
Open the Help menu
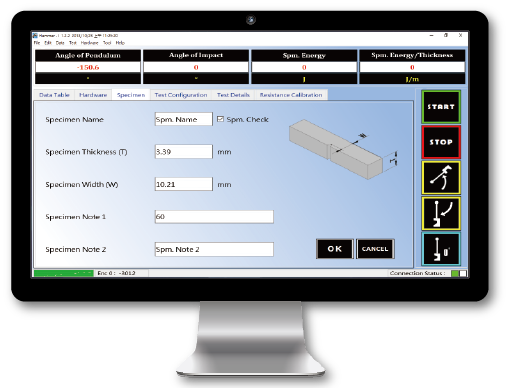(x=120, y=43)
